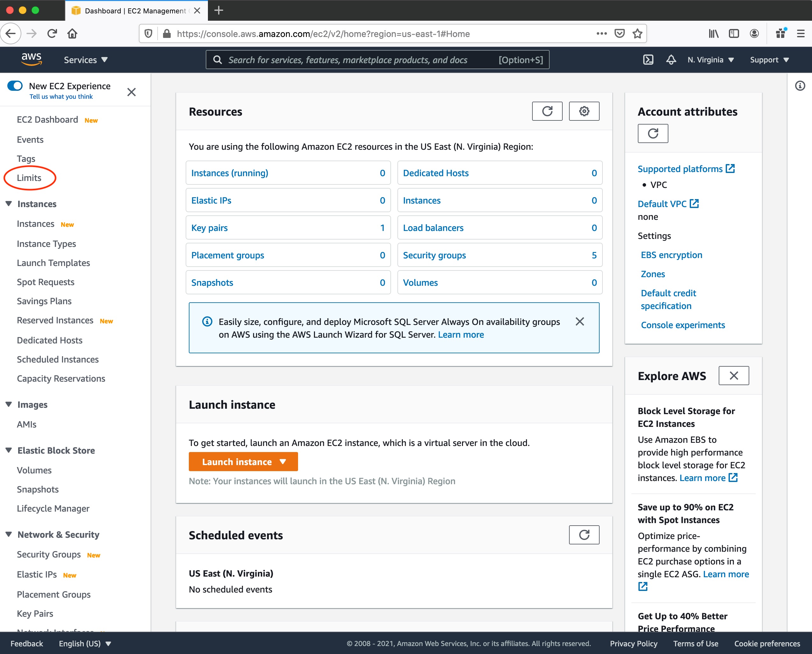Screen dimensions: 812x654
Task: Collapse the Images sidebar section
Action: pyautogui.click(x=9, y=405)
